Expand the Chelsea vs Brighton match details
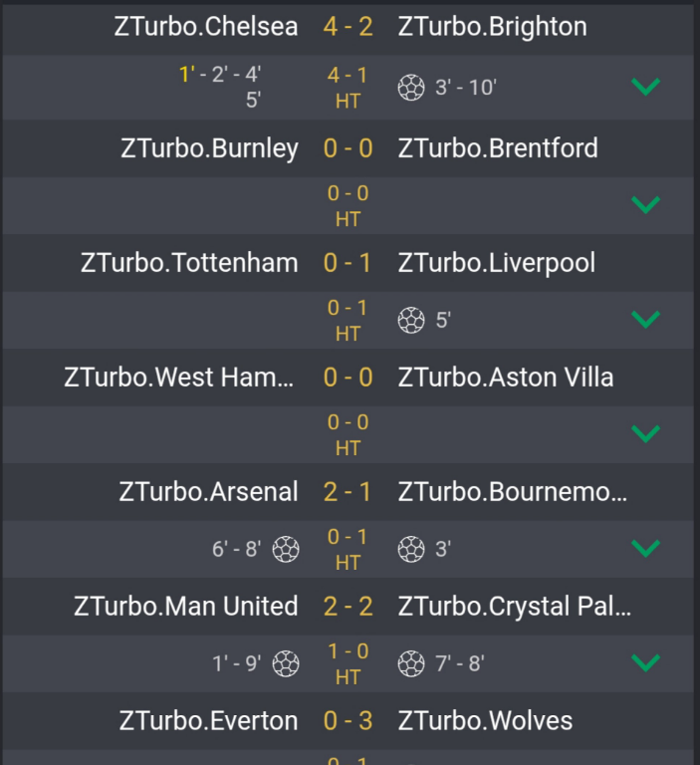 pos(646,88)
